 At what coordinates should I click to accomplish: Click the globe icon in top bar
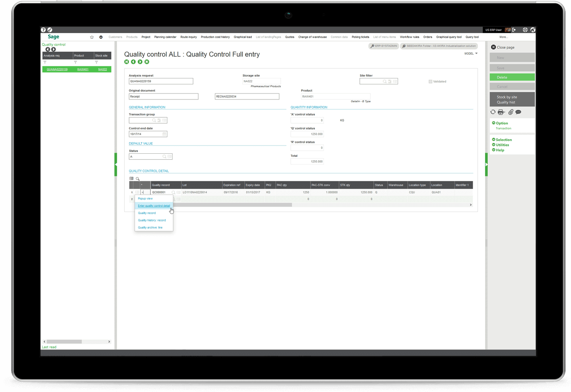[x=525, y=30]
